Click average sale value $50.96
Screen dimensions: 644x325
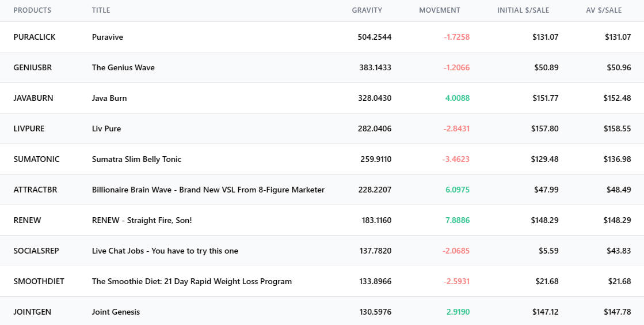pos(619,67)
